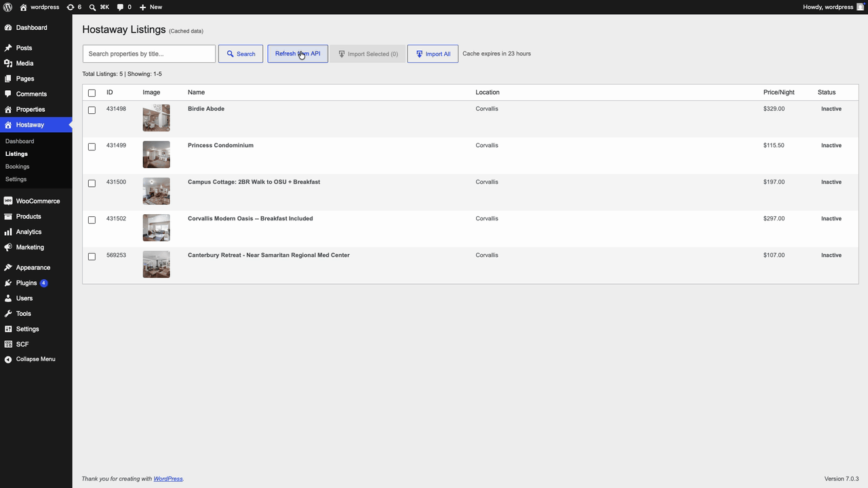The height and width of the screenshot is (488, 868).
Task: Open Hostaway Settings submenu item
Action: click(16, 180)
